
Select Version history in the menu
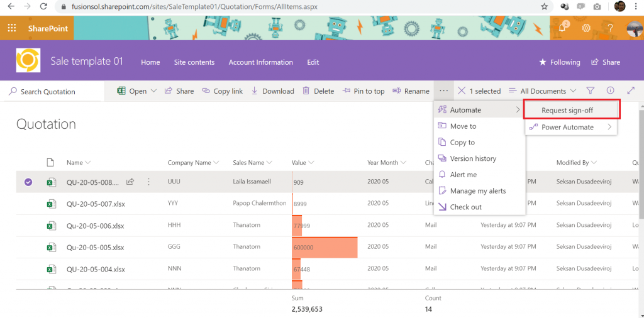coord(473,158)
